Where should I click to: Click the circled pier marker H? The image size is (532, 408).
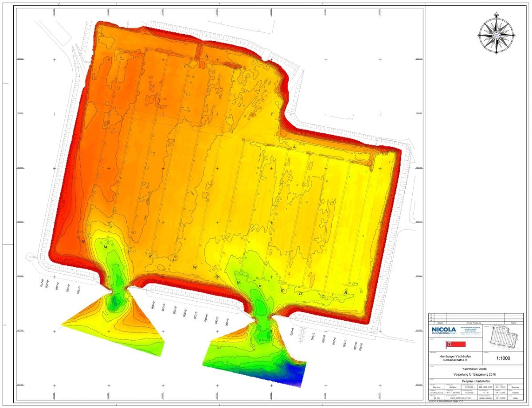207,56
